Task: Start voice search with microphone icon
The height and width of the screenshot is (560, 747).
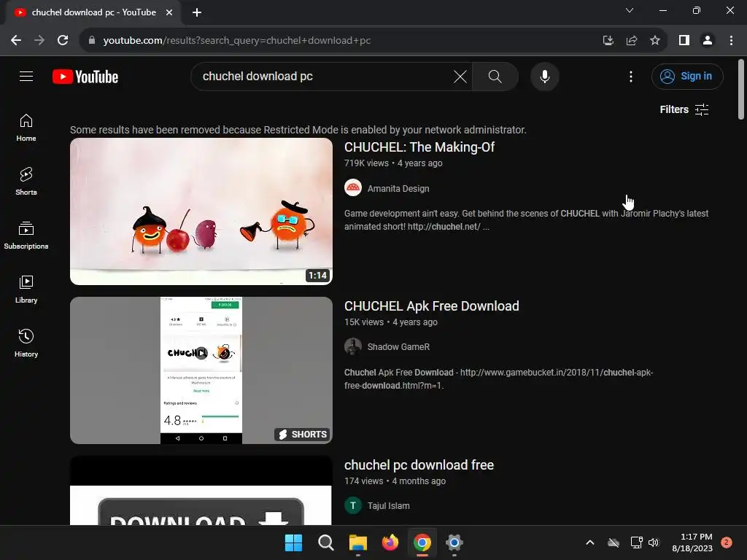Action: pos(544,76)
